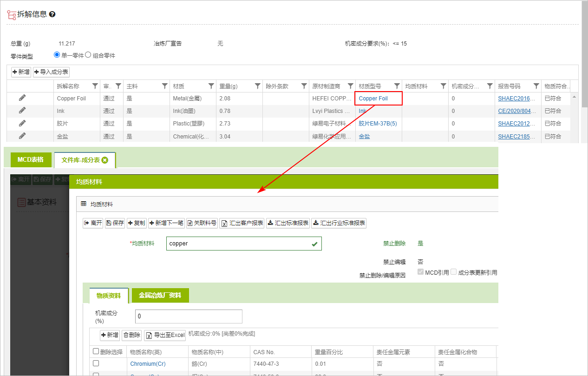Click the 鉻(Cr) substance name cell

tap(219, 364)
